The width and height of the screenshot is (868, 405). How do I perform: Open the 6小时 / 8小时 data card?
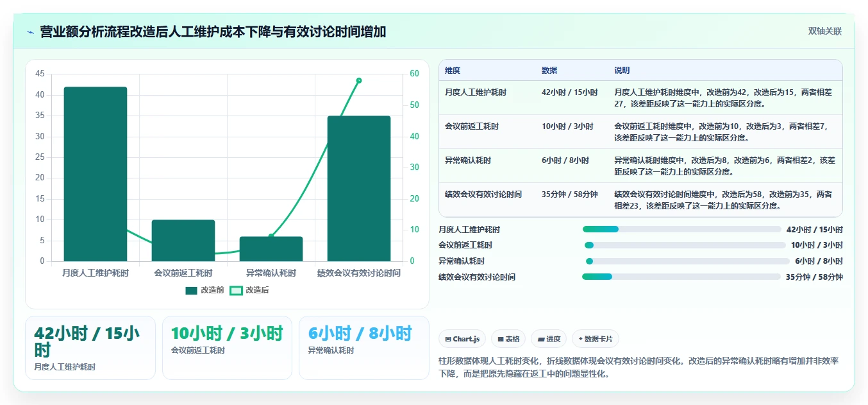coord(364,348)
